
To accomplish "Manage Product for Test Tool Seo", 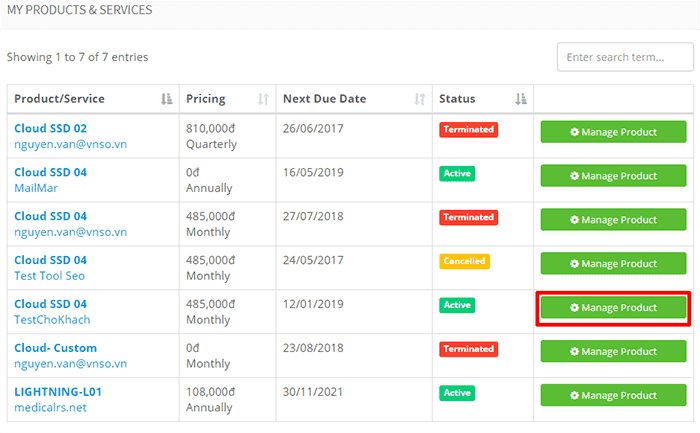I will coord(613,263).
